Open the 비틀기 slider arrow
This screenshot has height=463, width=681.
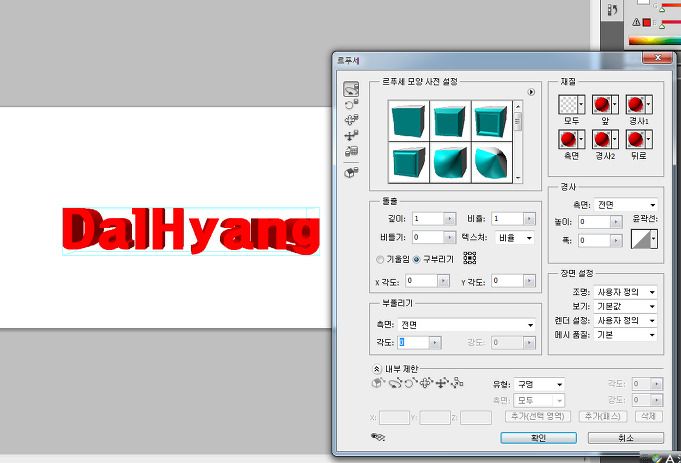450,237
